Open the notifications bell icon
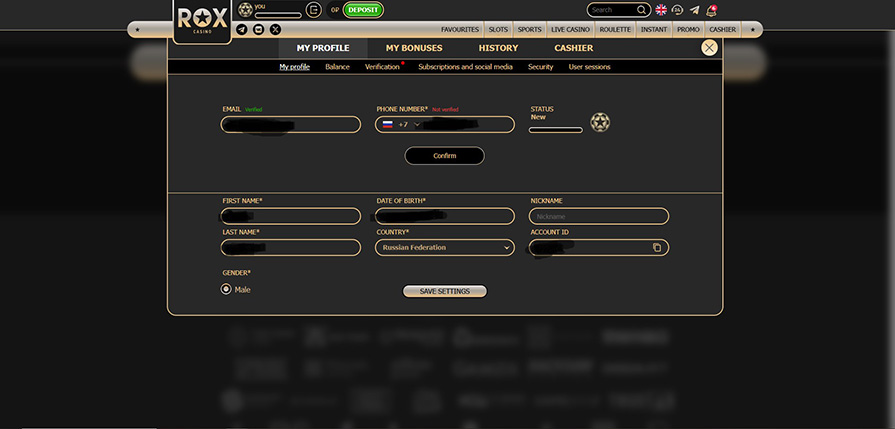This screenshot has width=895, height=429. [x=711, y=11]
